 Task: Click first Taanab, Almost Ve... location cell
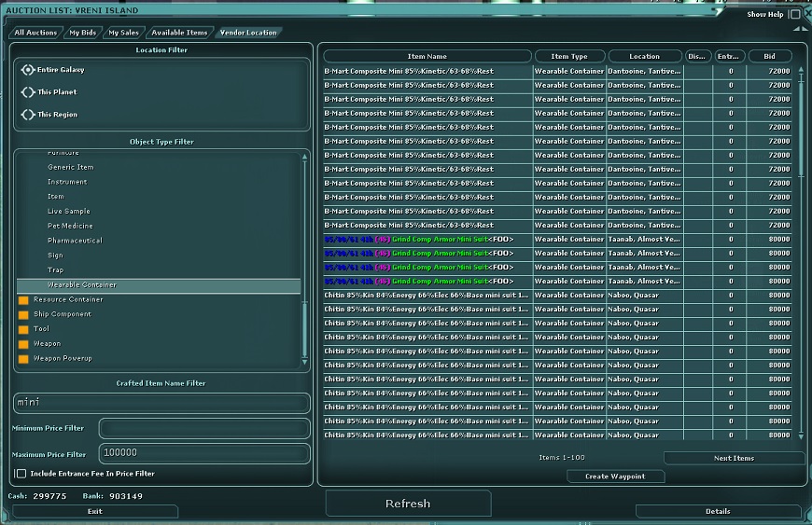[644, 240]
